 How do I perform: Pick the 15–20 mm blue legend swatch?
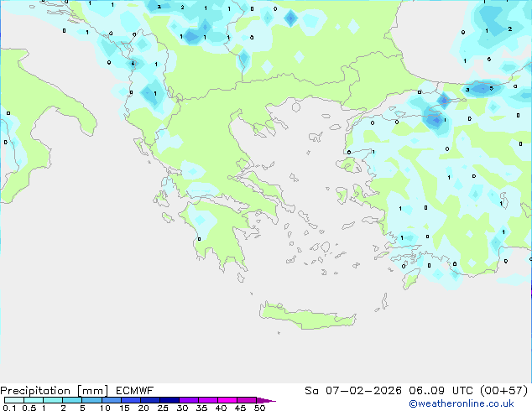tap(130, 400)
